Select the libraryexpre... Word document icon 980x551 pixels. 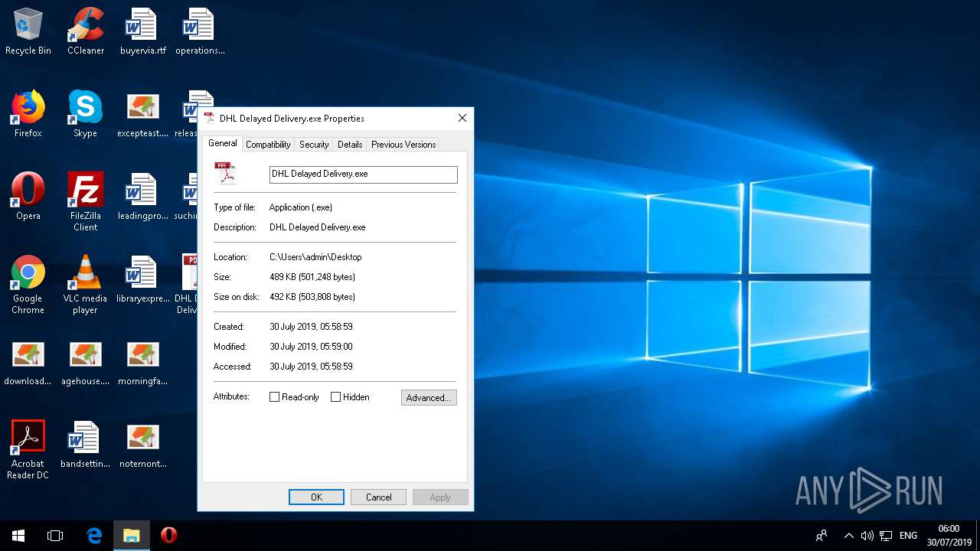click(142, 279)
